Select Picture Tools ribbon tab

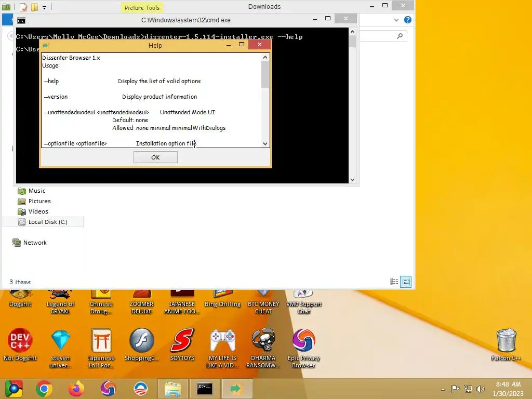[x=142, y=7]
